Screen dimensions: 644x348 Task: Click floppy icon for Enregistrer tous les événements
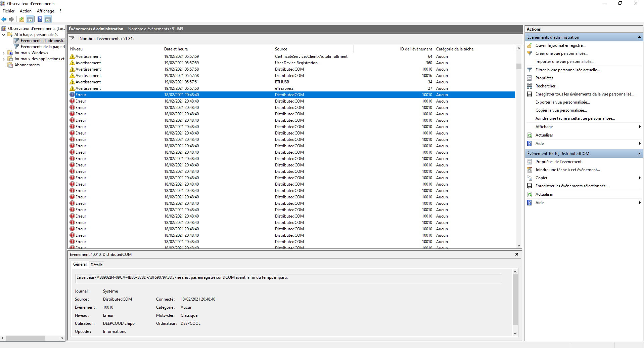(x=530, y=94)
